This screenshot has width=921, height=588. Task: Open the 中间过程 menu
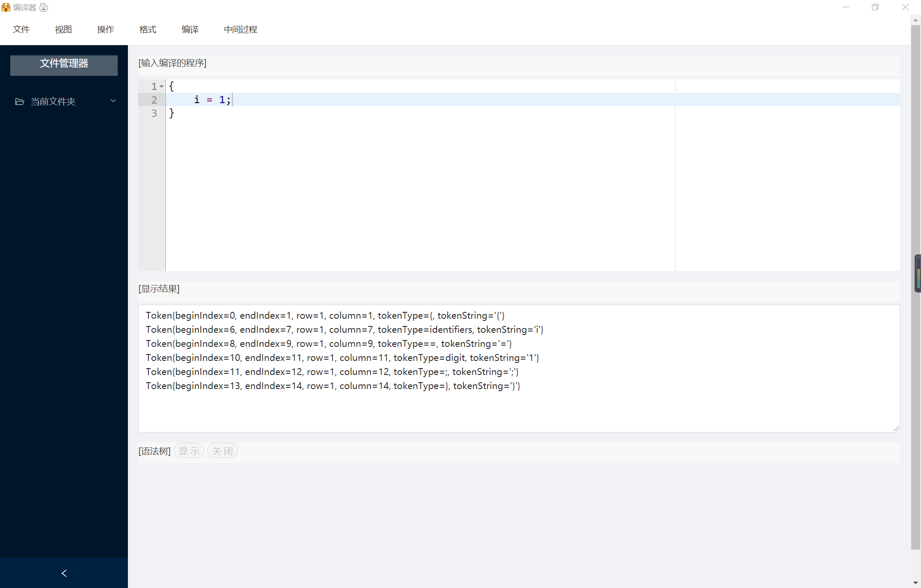click(240, 29)
